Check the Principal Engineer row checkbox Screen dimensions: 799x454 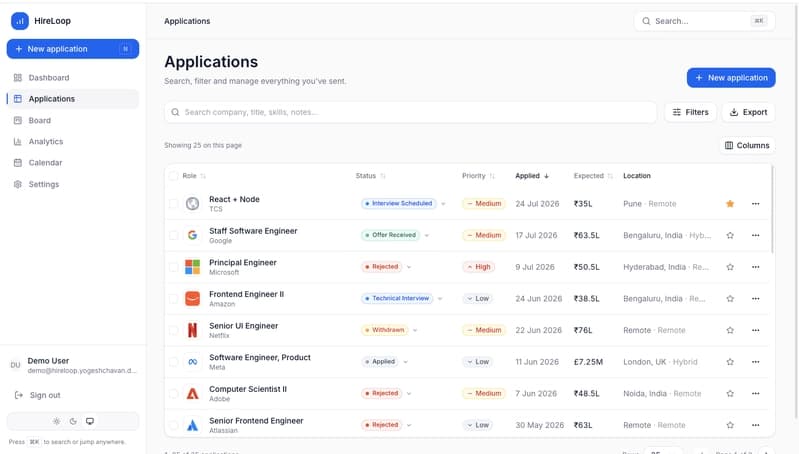pyautogui.click(x=173, y=267)
